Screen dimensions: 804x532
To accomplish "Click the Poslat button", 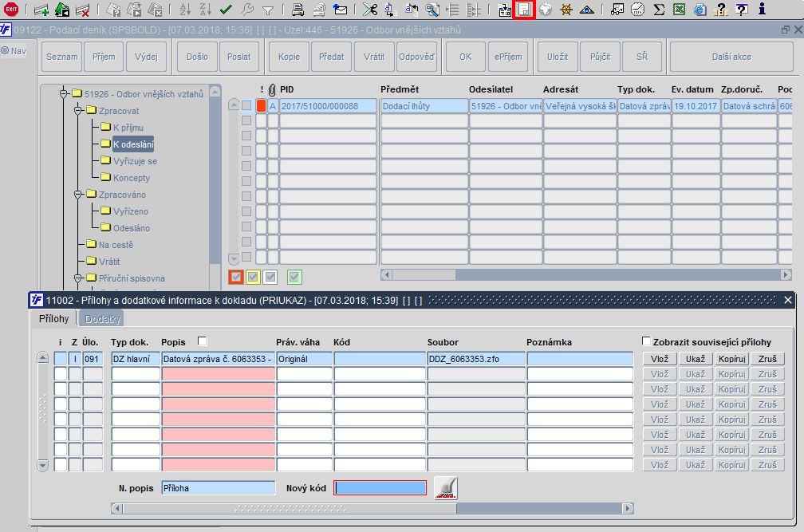I will (x=239, y=57).
